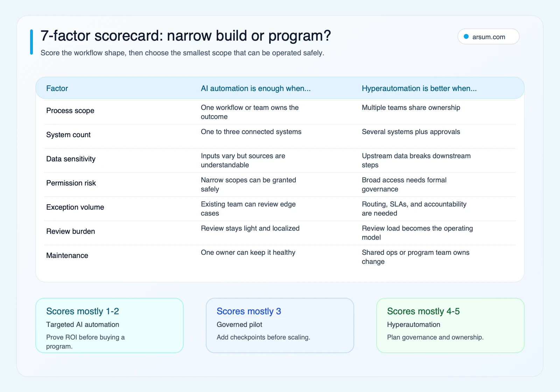Click the arsum.com badge
This screenshot has height=392, width=560.
pos(488,37)
